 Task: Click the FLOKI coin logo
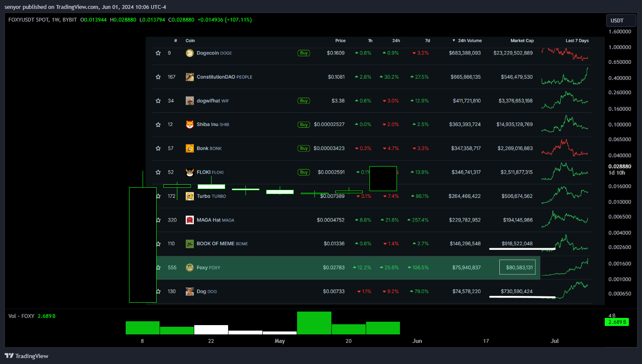pos(190,172)
